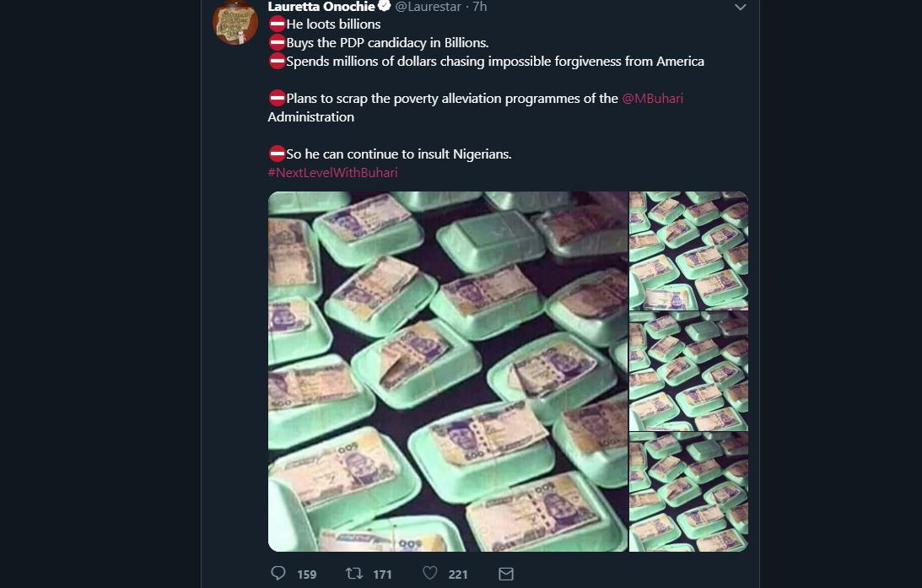The width and height of the screenshot is (922, 588).
Task: Like the tweet with the heart icon
Action: click(x=430, y=574)
